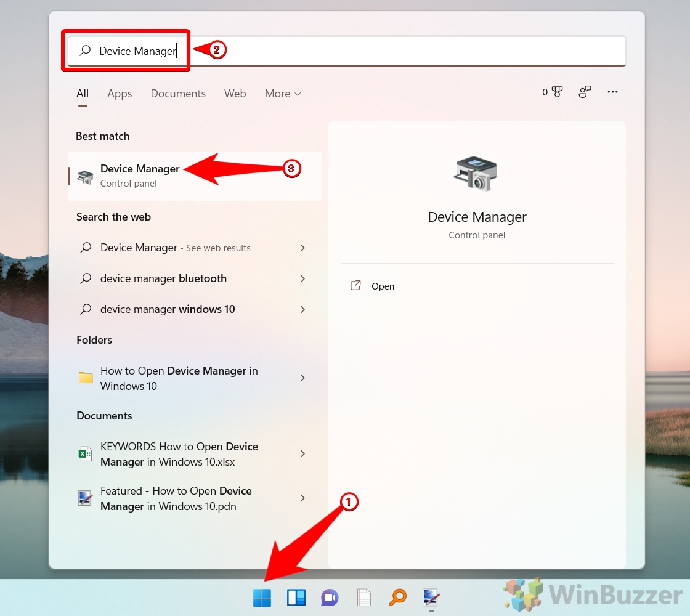Expand arrow for device manager windows 10

tap(302, 310)
